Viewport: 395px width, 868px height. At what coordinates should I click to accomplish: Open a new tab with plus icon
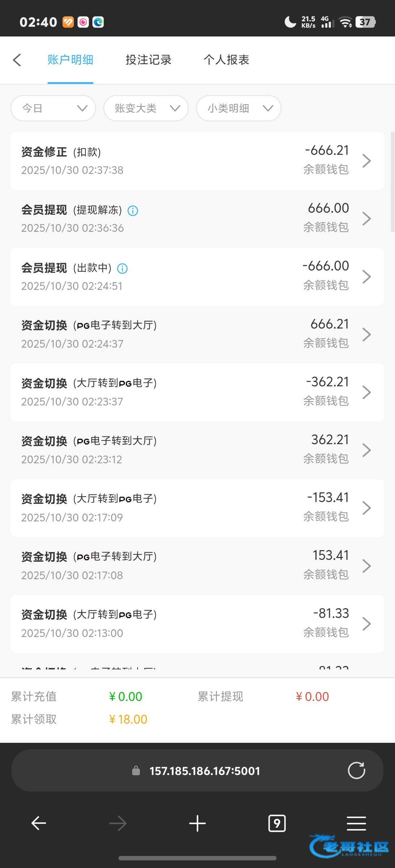[x=197, y=824]
